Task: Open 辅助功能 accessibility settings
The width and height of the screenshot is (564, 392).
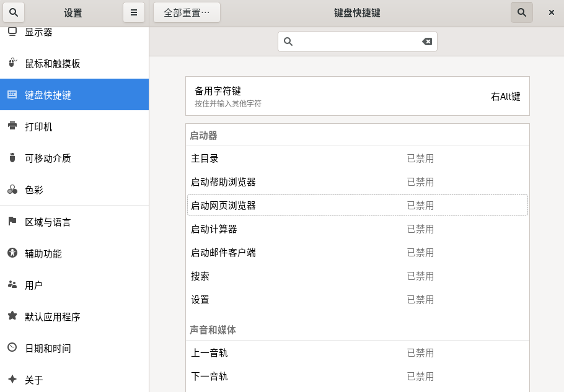Action: coord(52,253)
